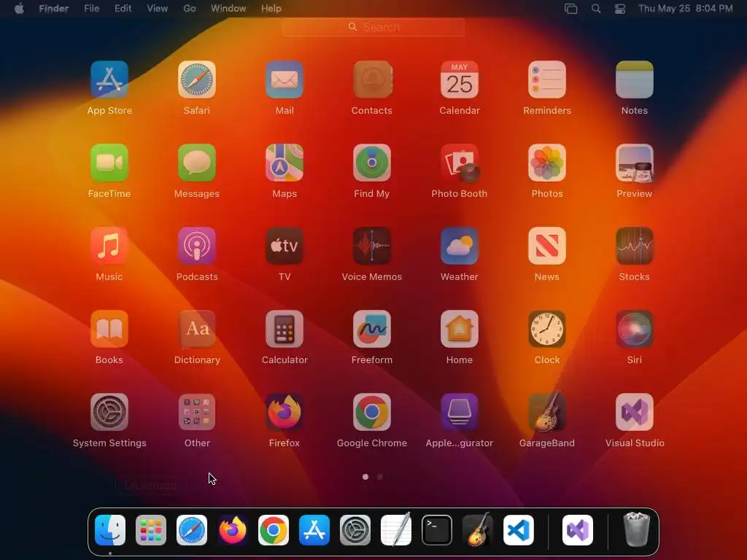Open the Other apps folder

(x=197, y=412)
